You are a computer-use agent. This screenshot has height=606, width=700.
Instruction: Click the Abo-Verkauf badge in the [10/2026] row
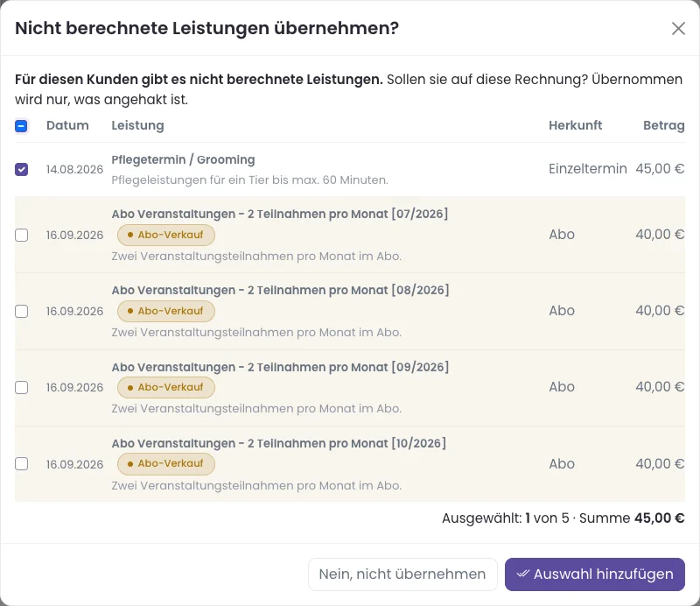[x=166, y=463]
